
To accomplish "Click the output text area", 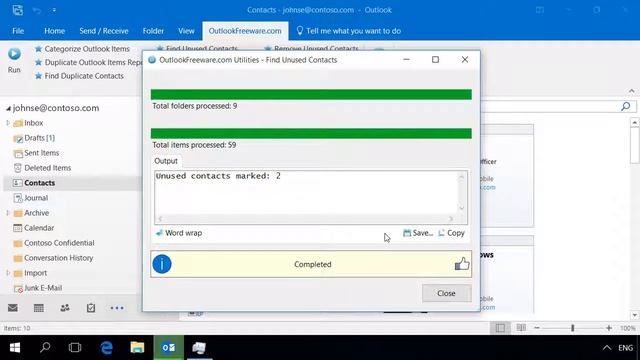I will click(306, 193).
